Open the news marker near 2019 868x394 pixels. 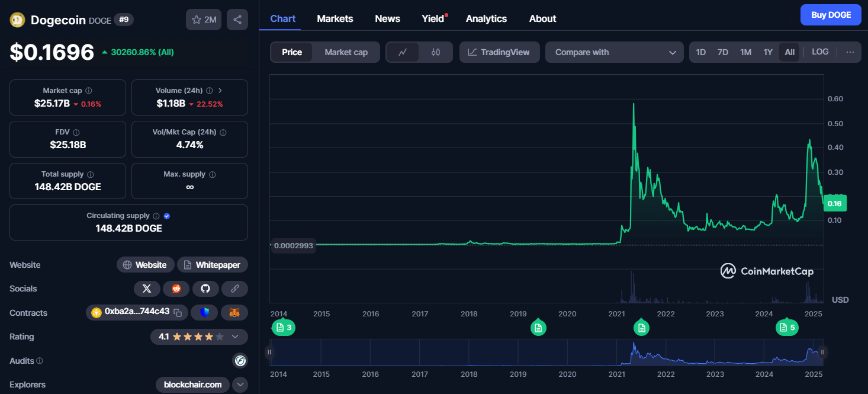pos(538,327)
